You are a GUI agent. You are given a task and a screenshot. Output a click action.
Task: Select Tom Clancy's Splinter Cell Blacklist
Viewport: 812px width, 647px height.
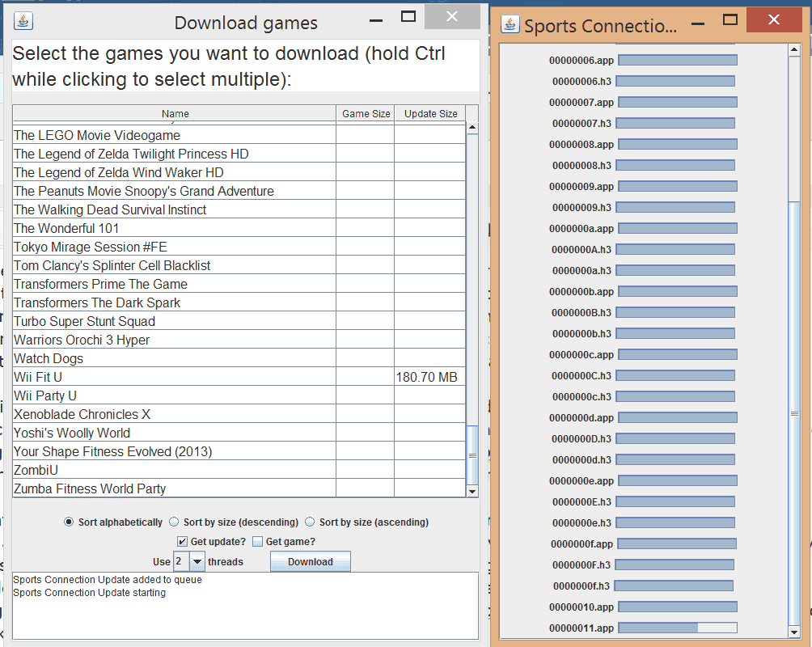coord(239,265)
